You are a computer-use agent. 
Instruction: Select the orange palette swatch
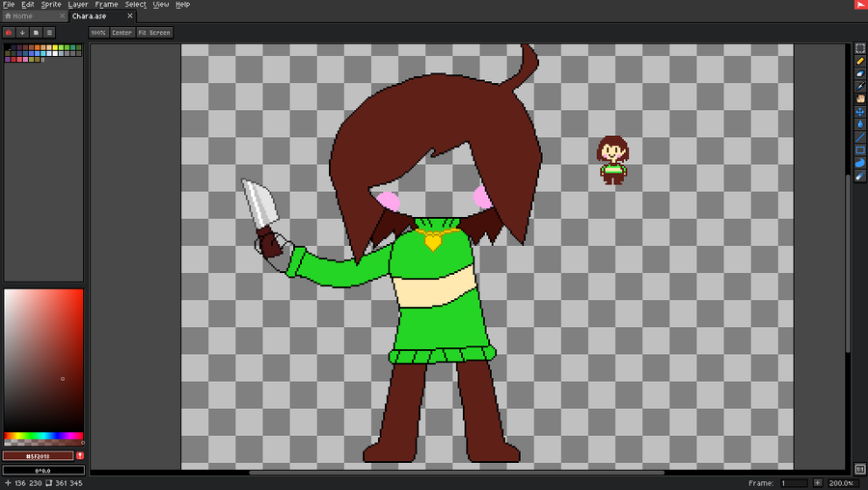[x=37, y=47]
